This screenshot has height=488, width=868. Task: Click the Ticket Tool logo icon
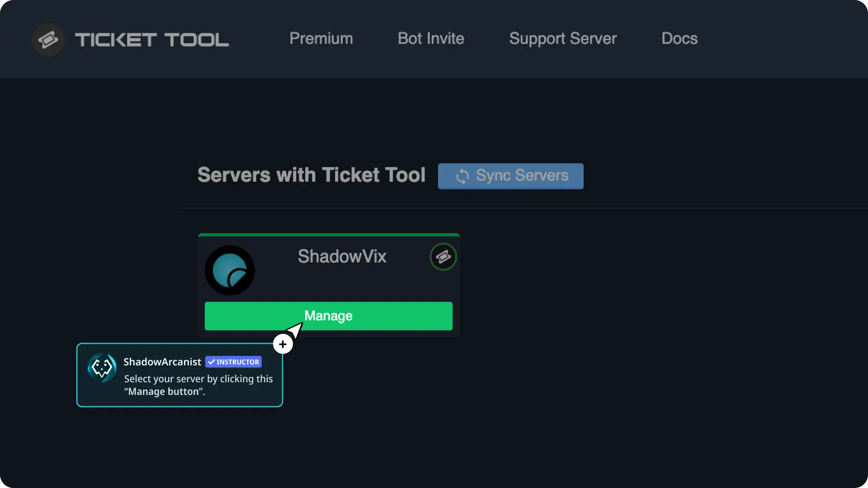click(x=48, y=40)
